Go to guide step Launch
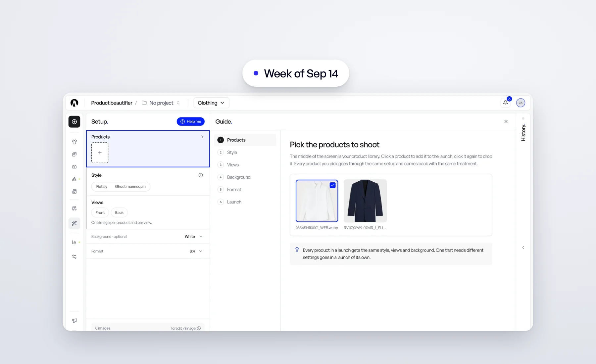Viewport: 596px width, 364px height. point(245,202)
